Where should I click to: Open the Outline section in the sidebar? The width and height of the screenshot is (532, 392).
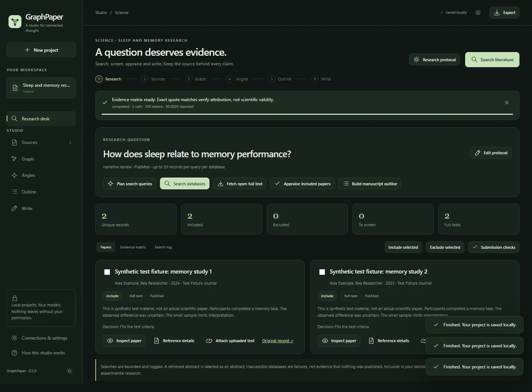41,192
